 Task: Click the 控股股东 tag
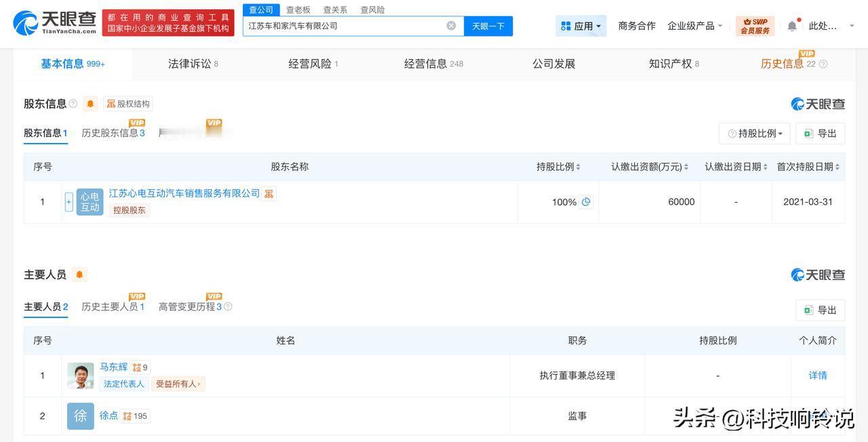[129, 210]
